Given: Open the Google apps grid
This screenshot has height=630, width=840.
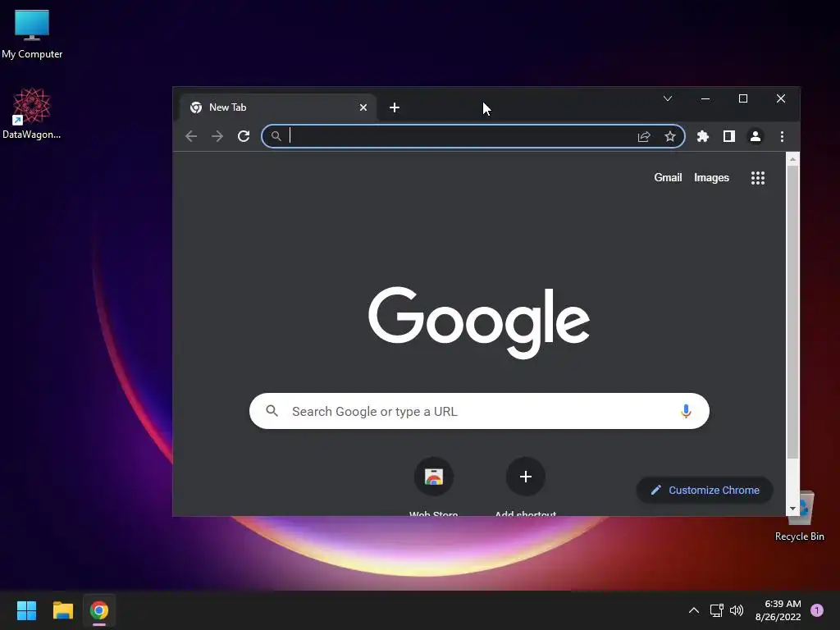Looking at the screenshot, I should 758,178.
